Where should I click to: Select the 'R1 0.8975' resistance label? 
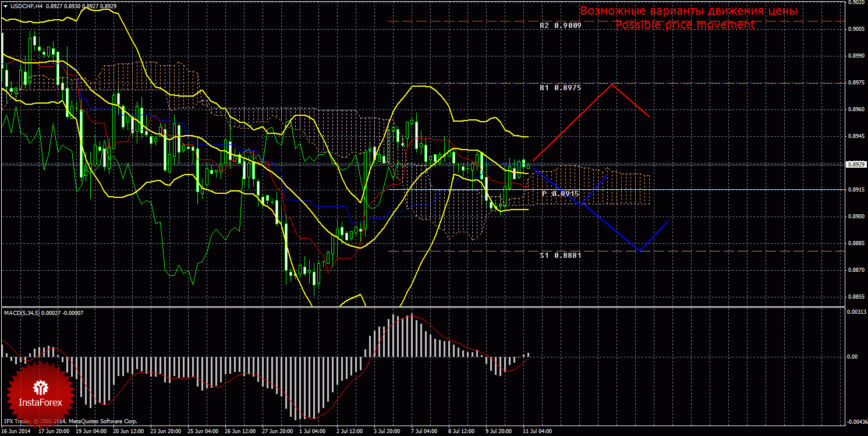pos(561,88)
